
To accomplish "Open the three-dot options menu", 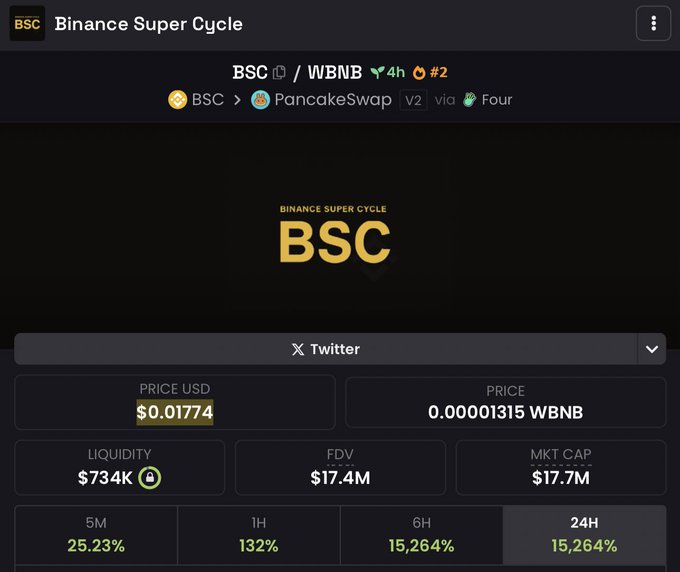I will [653, 23].
